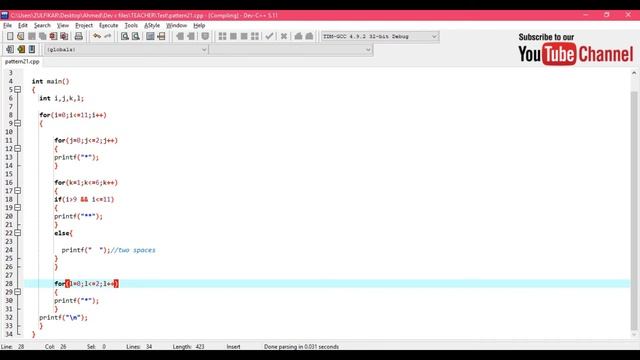
Task: Open the (globals) scope dropdown
Action: point(126,49)
